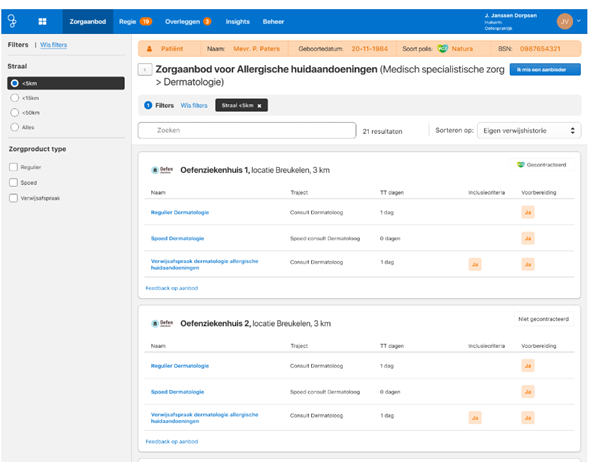The height and width of the screenshot is (462, 605).
Task: Open Spoed Dermatologie link for Oefenziekenhuis 1
Action: (x=177, y=238)
